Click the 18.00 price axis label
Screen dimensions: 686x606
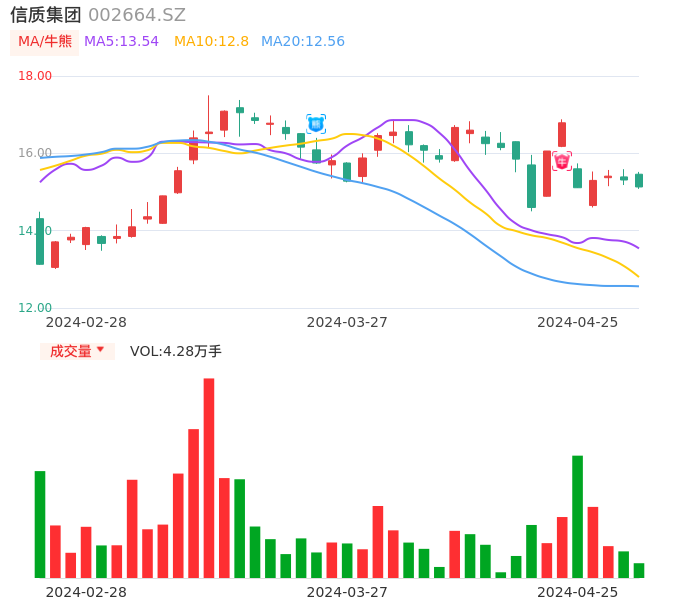click(x=35, y=76)
